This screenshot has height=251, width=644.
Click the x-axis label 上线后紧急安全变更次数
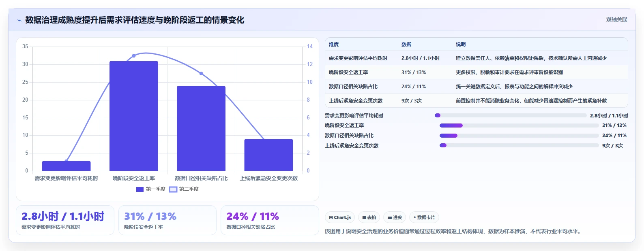point(268,179)
